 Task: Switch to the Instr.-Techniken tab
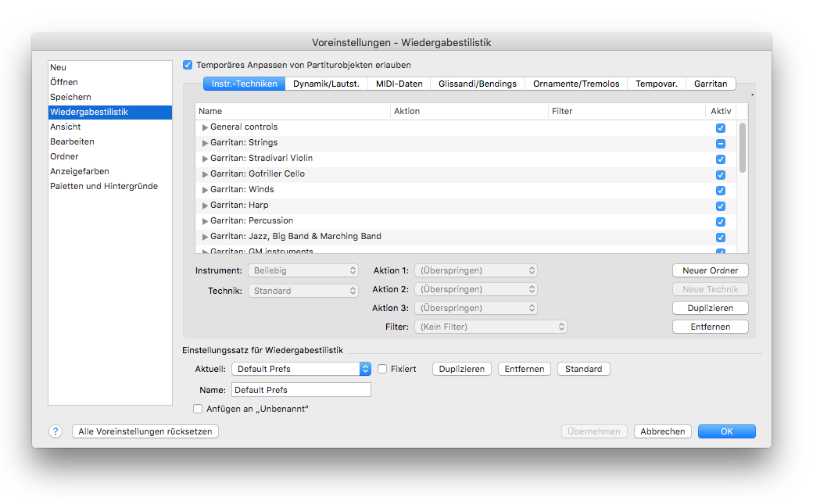click(244, 84)
